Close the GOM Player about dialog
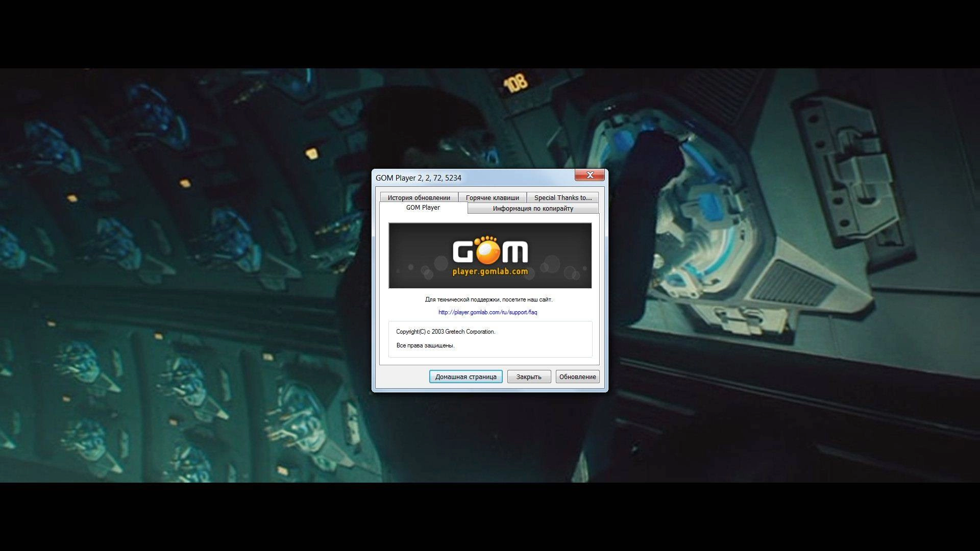The height and width of the screenshot is (551, 980). pos(590,175)
